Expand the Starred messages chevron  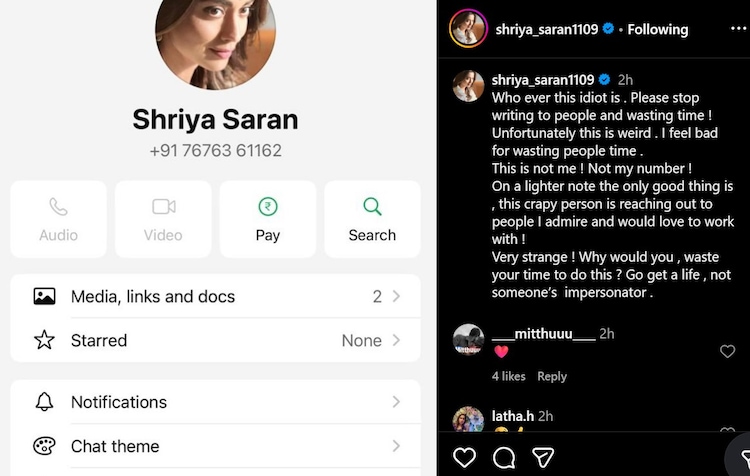point(396,340)
